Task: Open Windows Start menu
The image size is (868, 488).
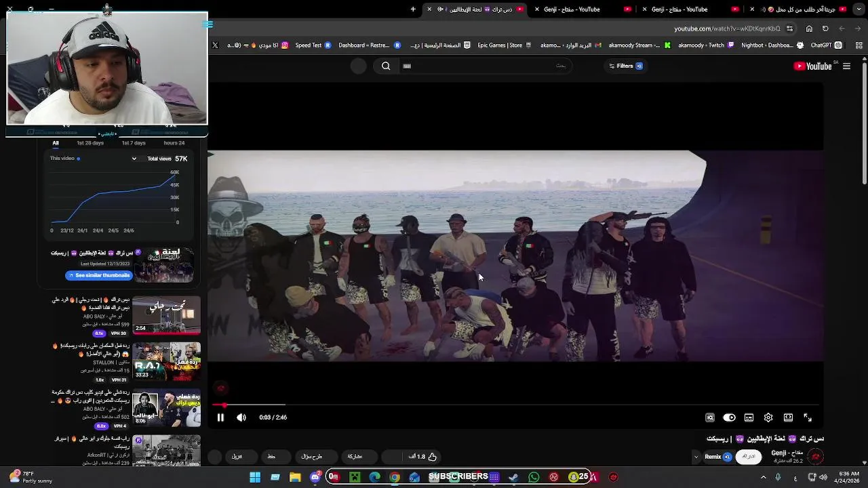Action: coord(255,477)
